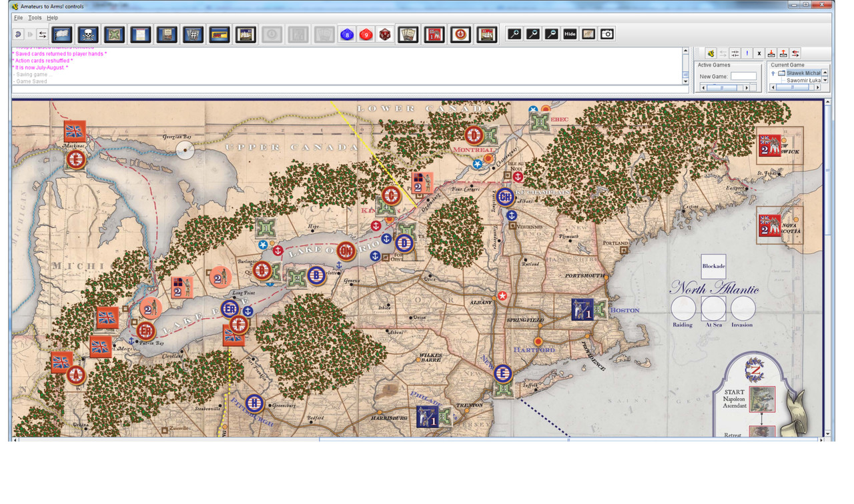854x504 pixels.
Task: Open the white flag toolbar window
Action: (x=62, y=34)
